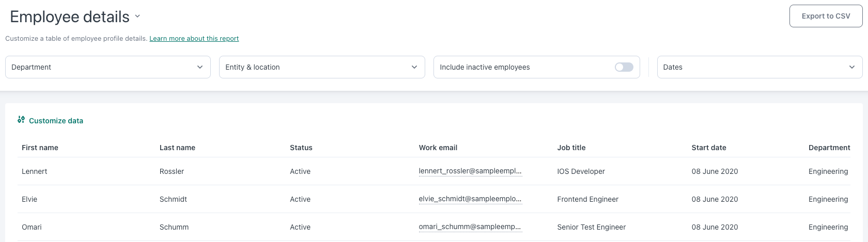The image size is (868, 242).
Task: Click the Rossler last name cell
Action: coord(172,171)
